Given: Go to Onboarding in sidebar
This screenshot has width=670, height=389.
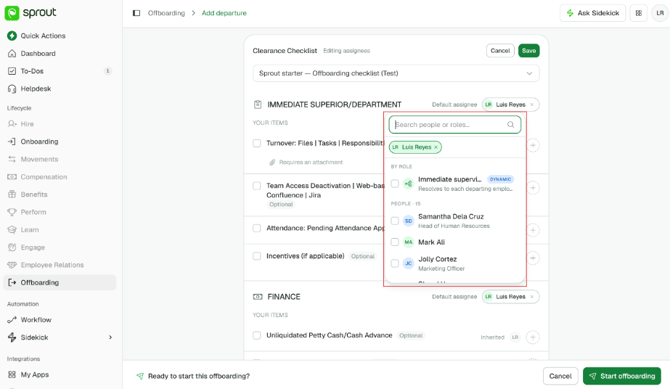Looking at the screenshot, I should [39, 141].
